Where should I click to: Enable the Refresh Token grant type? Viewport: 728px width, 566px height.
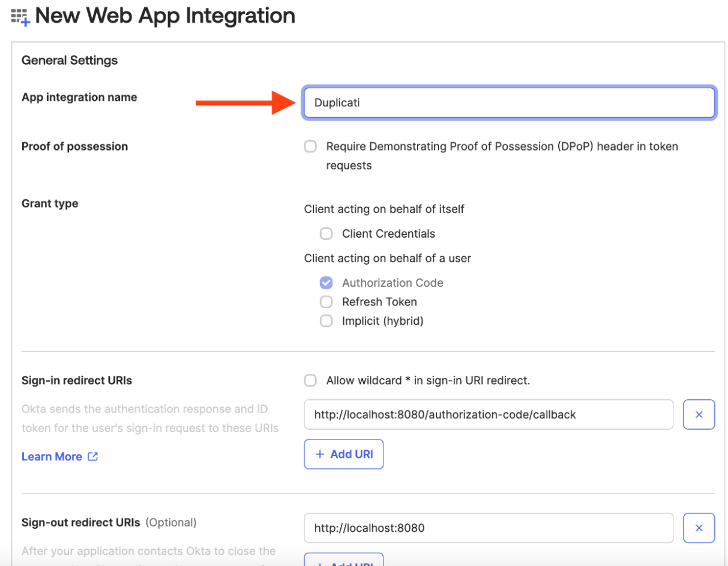[326, 302]
